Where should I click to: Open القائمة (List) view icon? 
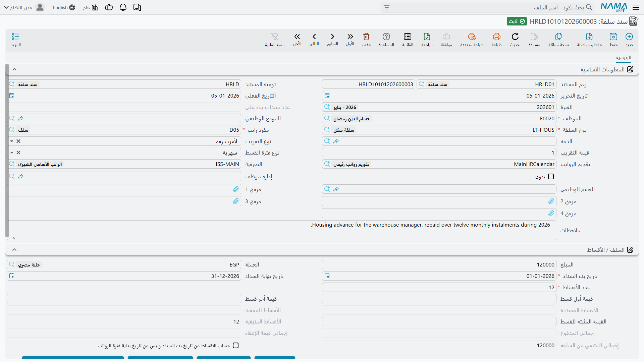point(408,37)
